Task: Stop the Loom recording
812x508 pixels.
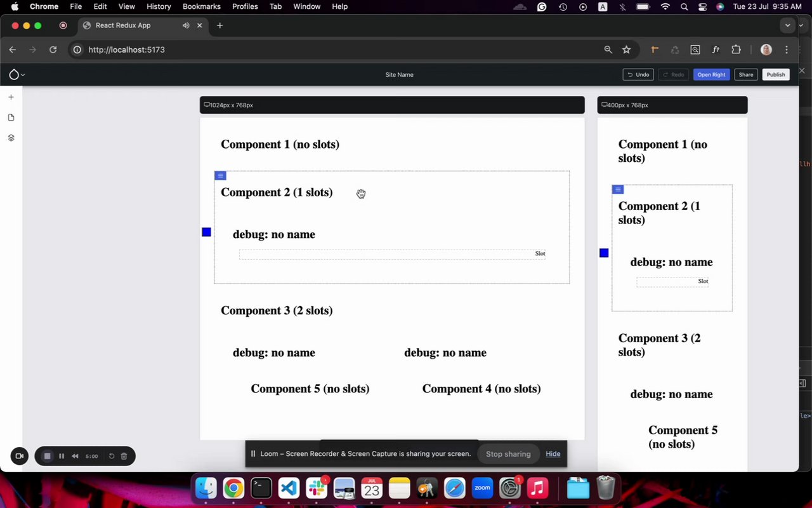Action: (47, 456)
